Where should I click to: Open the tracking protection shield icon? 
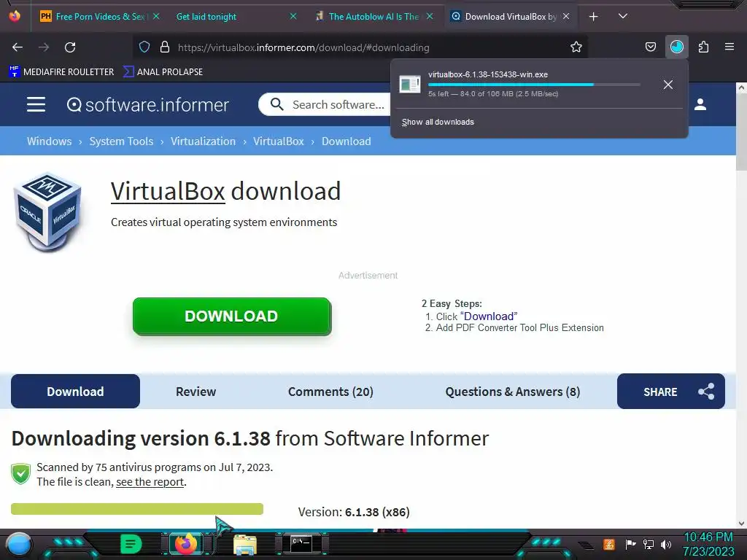point(144,47)
